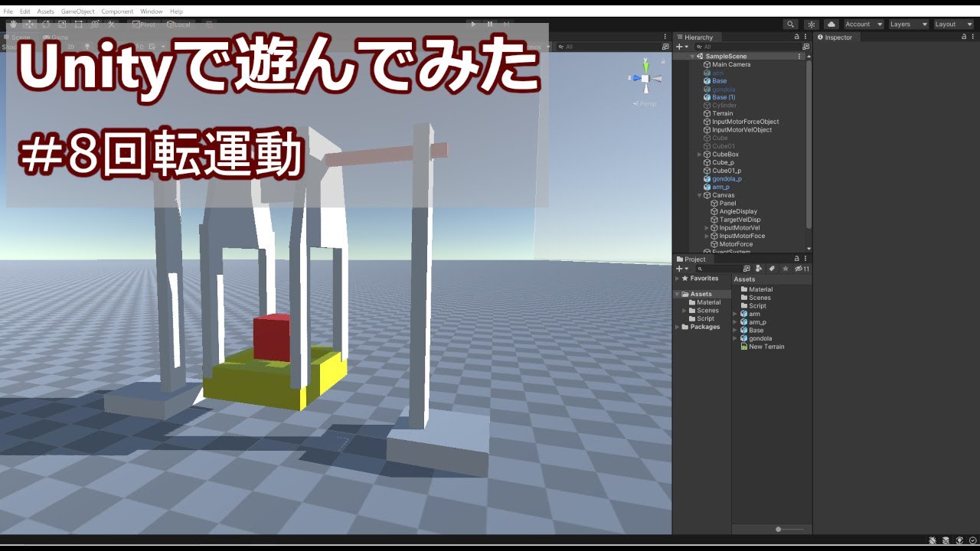Toggle hidden packages visibility showing 11
Viewport: 980px width, 551px height.
802,269
